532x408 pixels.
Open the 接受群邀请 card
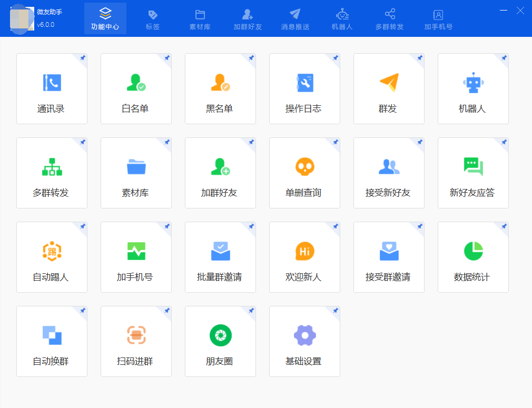click(x=389, y=257)
